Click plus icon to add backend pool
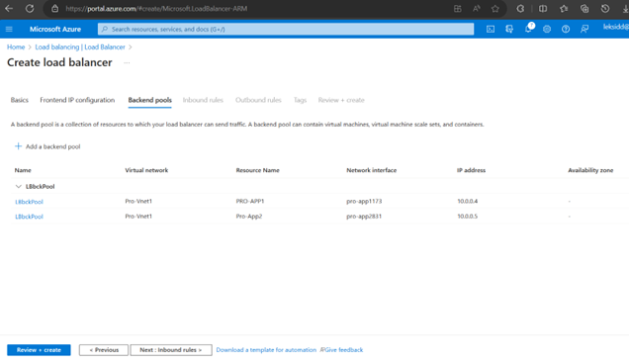The height and width of the screenshot is (364, 629). click(18, 146)
